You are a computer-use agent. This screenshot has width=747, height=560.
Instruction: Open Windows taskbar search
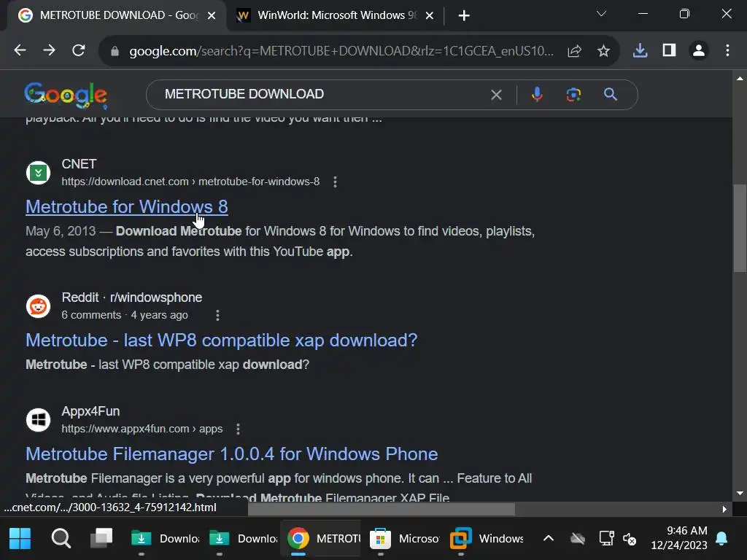pyautogui.click(x=61, y=539)
